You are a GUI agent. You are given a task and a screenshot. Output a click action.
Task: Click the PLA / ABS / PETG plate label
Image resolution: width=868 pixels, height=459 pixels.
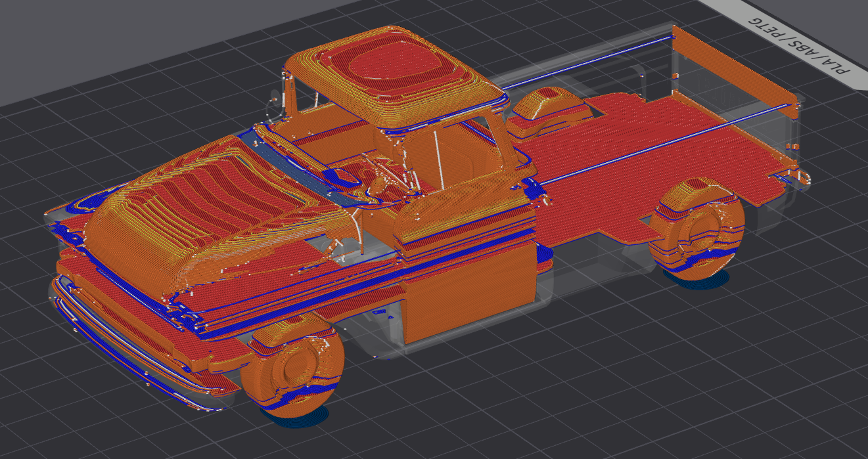pyautogui.click(x=800, y=43)
